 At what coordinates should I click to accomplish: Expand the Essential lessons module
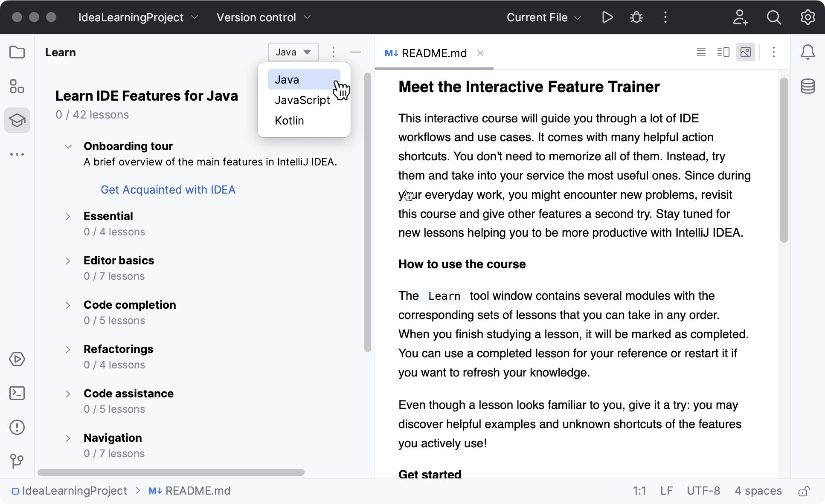pos(68,217)
